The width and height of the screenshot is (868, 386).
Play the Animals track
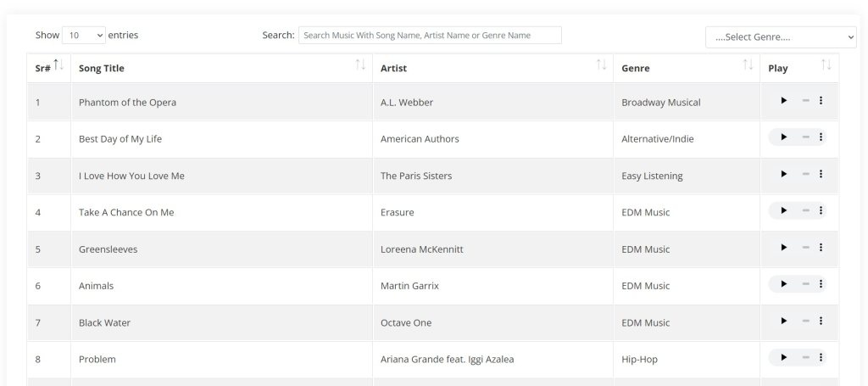783,284
